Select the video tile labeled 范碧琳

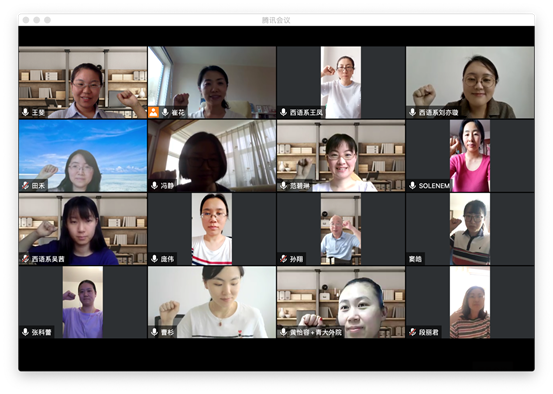341,156
